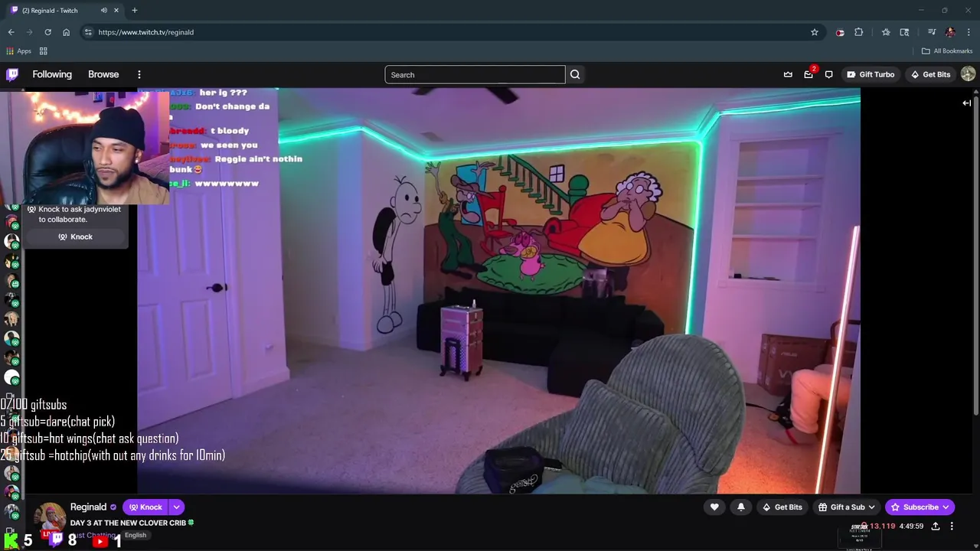Open stream options three-dot menu

click(952, 527)
